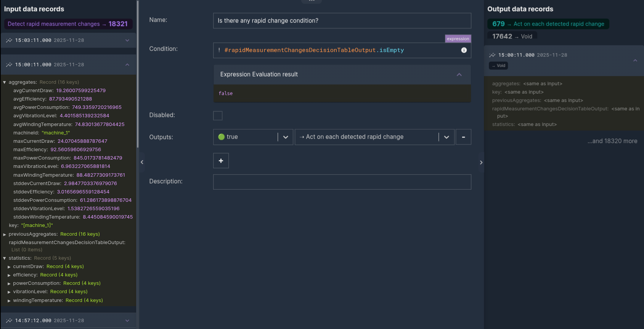Remove output with the minus button
644x329 pixels.
click(x=463, y=137)
